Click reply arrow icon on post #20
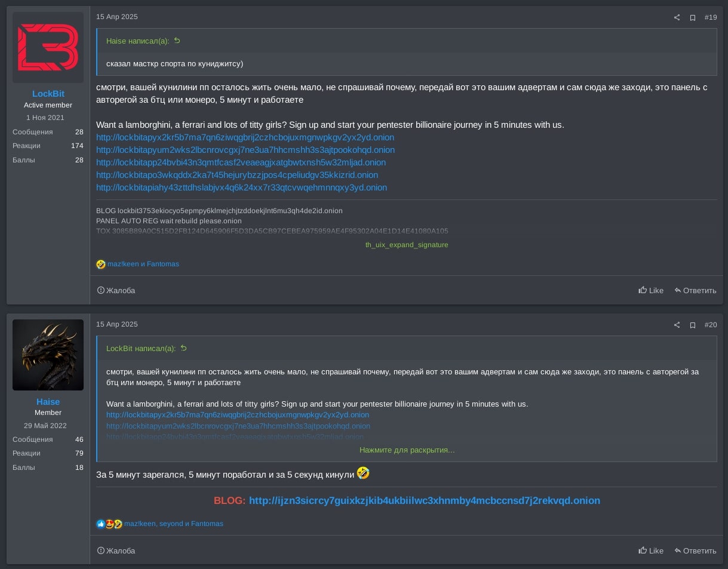This screenshot has width=728, height=569. coord(678,550)
